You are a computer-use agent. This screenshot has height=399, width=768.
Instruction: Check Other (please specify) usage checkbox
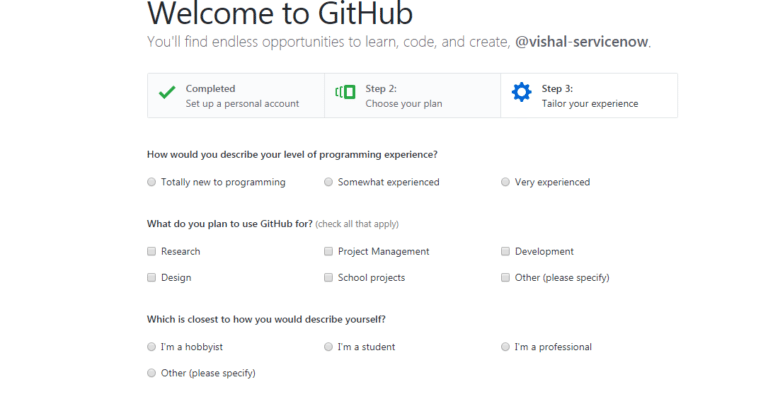pyautogui.click(x=505, y=278)
